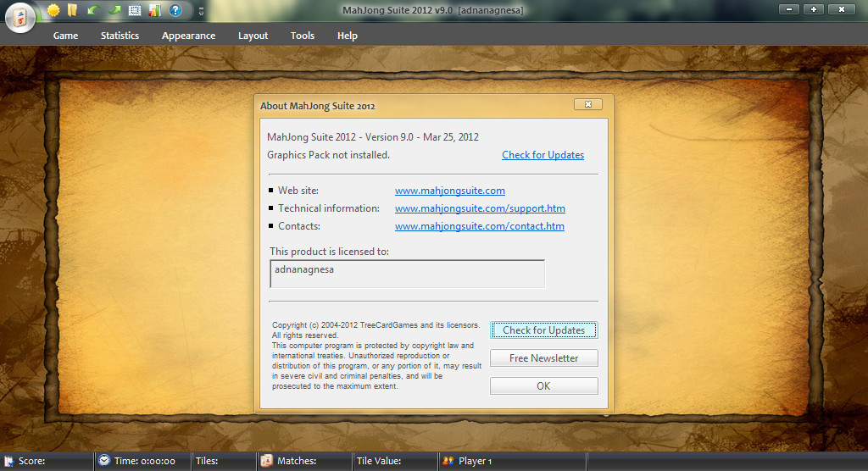
Task: Redo a move with the green arrow
Action: (114, 10)
